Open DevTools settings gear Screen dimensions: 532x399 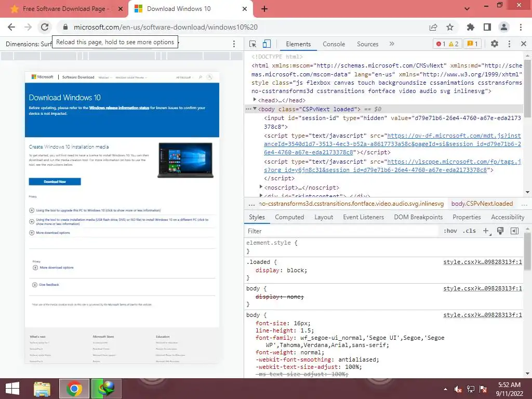click(x=495, y=44)
